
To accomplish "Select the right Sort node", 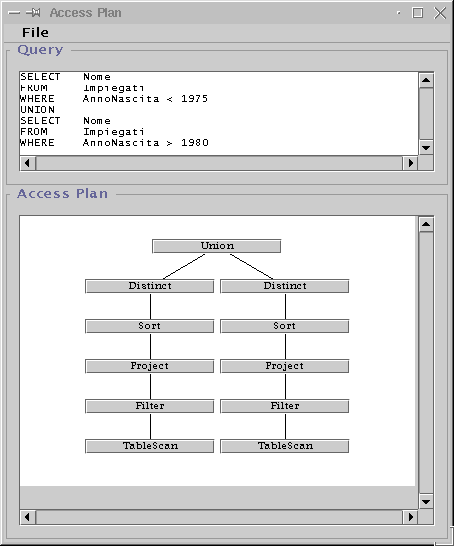I will coord(285,326).
